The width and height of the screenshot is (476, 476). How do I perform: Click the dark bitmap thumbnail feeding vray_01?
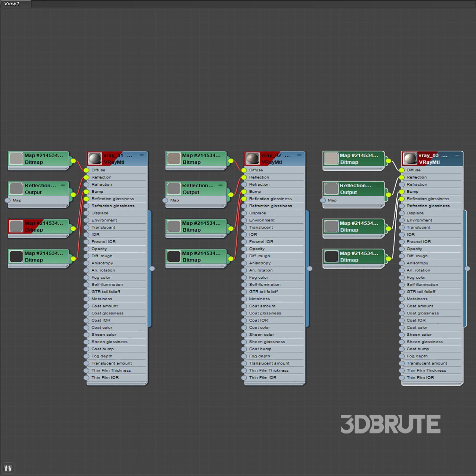16,256
